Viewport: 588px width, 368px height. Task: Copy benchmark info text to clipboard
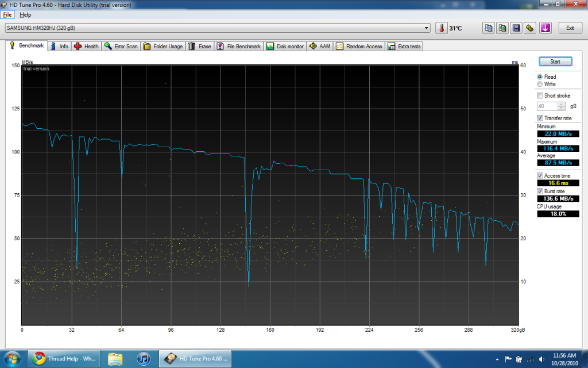click(x=488, y=28)
